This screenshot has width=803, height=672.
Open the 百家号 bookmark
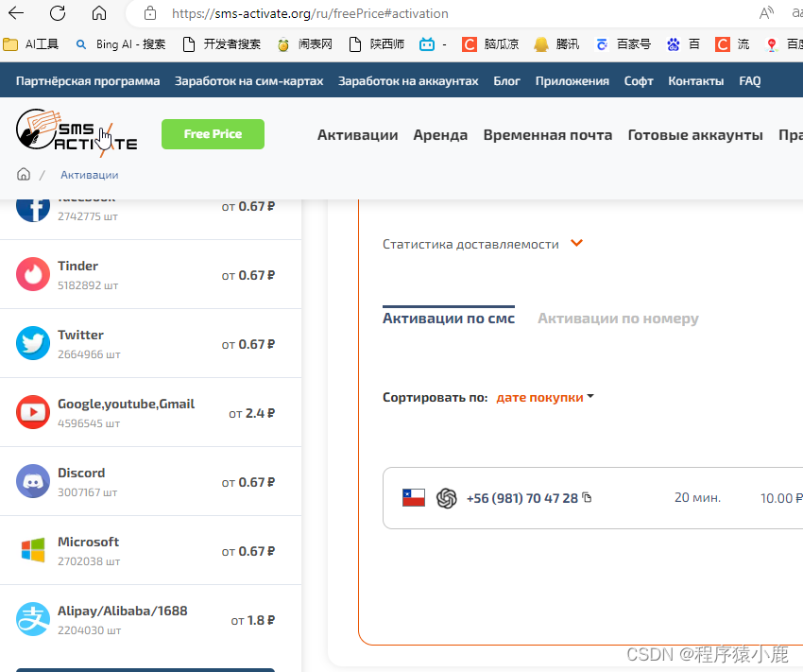(623, 44)
